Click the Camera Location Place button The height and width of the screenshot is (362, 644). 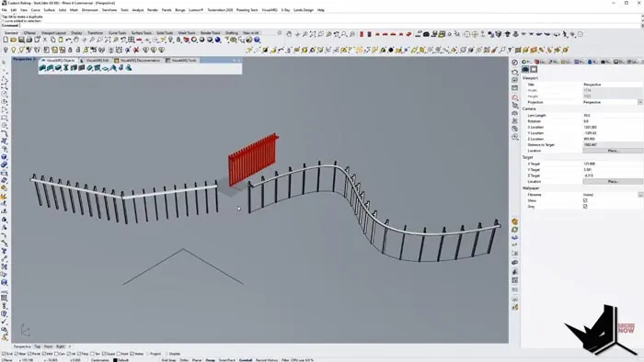coord(613,151)
